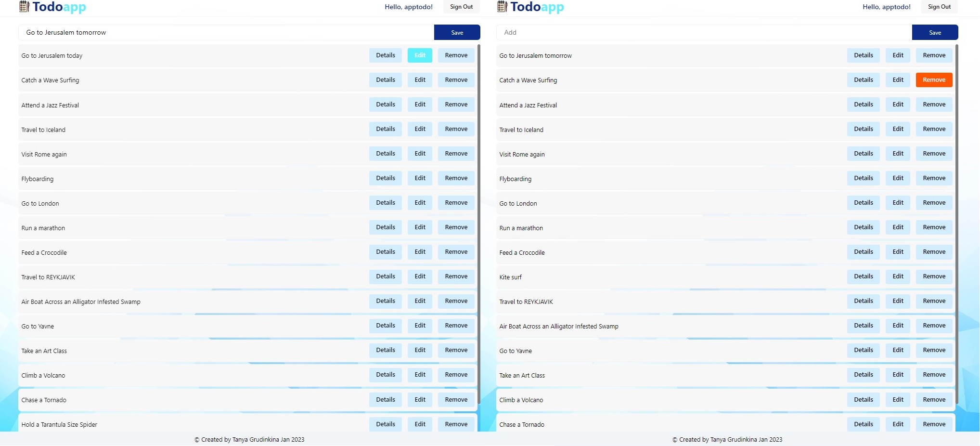This screenshot has height=446, width=980.
Task: Remove 'Travel to Iceland' in left window
Action: (x=456, y=129)
